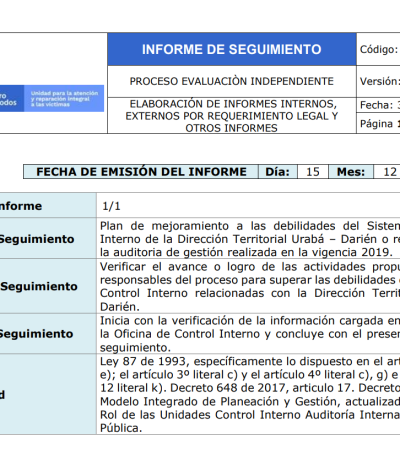Click Inicia con la verificación paragraph
400x450 pixels.
tap(250, 334)
